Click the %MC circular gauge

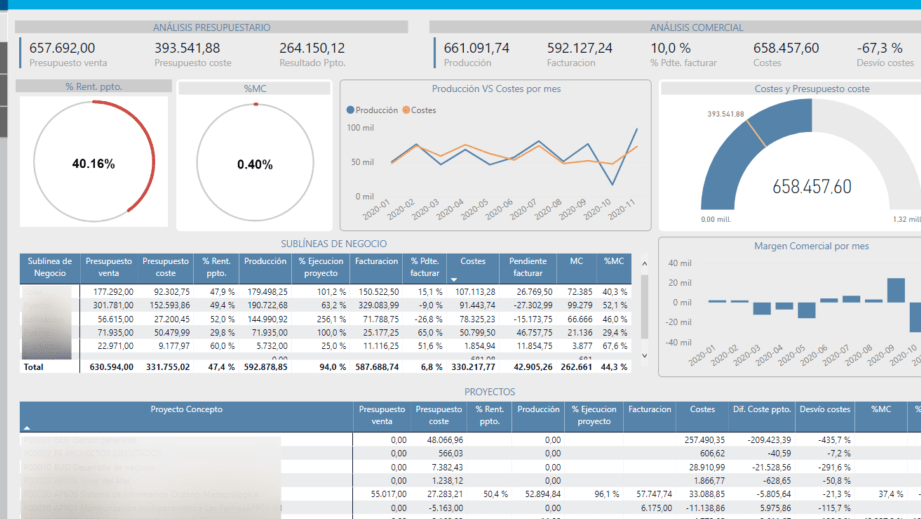255,163
